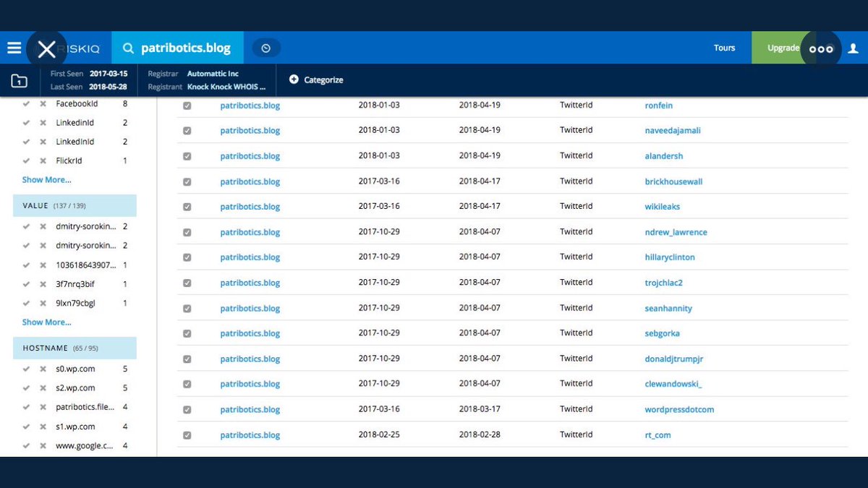The width and height of the screenshot is (868, 488).
Task: Click the add-to-project folder icon
Action: (20, 80)
